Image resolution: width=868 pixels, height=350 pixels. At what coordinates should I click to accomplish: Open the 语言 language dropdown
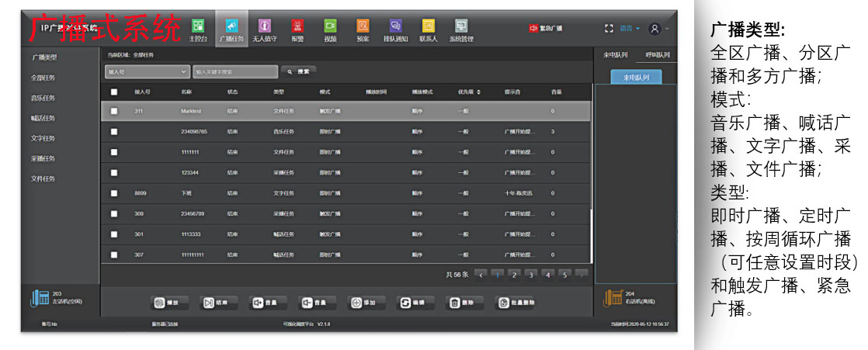click(630, 28)
